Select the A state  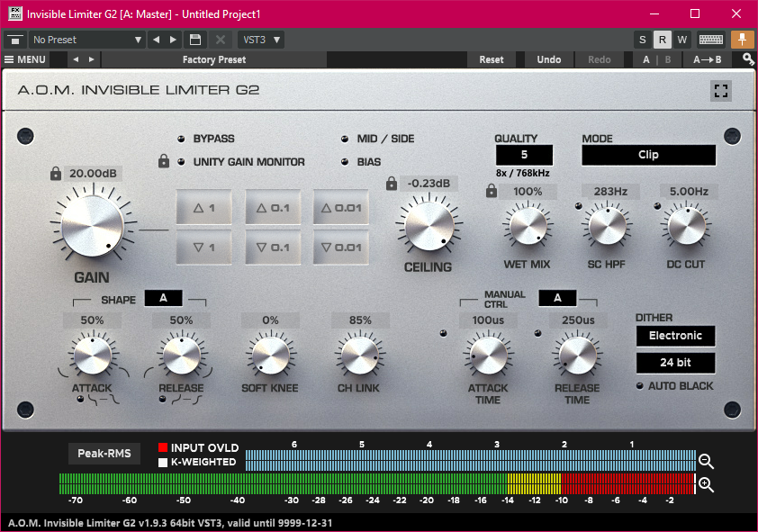[x=646, y=59]
